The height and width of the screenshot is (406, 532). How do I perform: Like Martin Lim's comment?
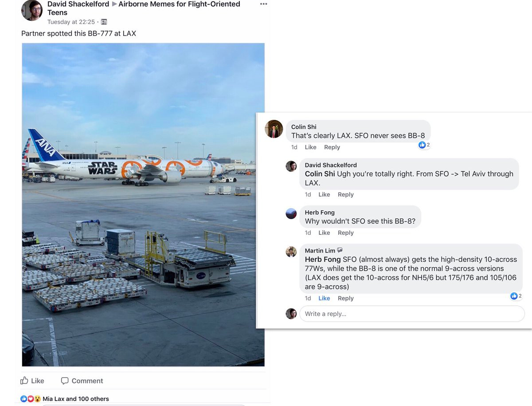[324, 298]
